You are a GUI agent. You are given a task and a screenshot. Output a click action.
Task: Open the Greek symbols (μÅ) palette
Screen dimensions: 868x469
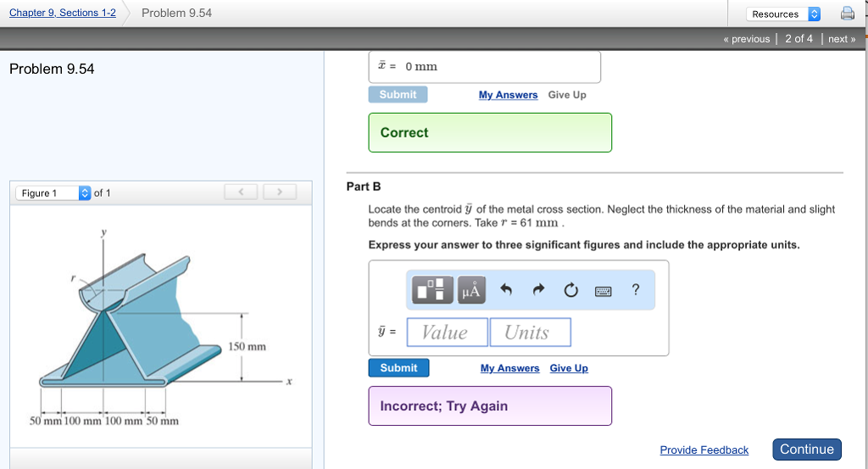pos(470,290)
